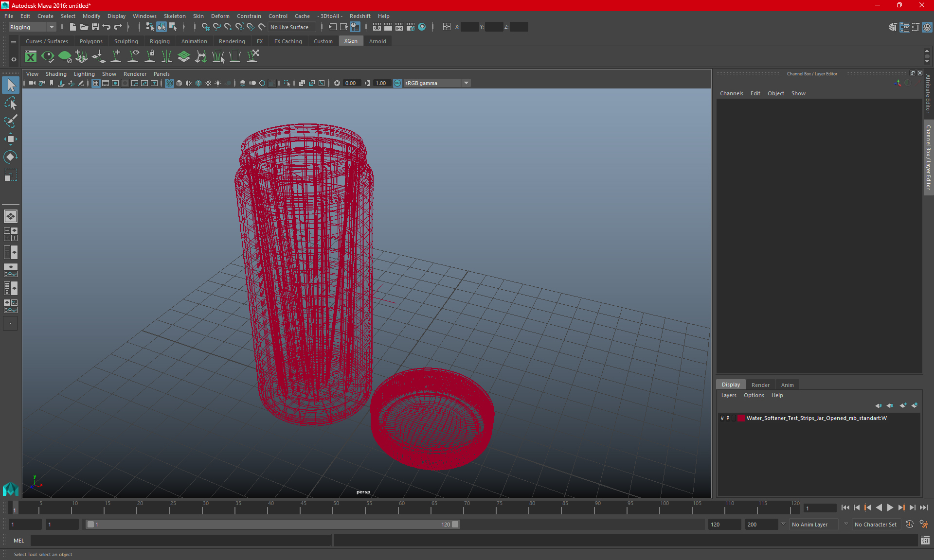Viewport: 934px width, 560px height.
Task: Click the Paint selection tool
Action: 10,122
